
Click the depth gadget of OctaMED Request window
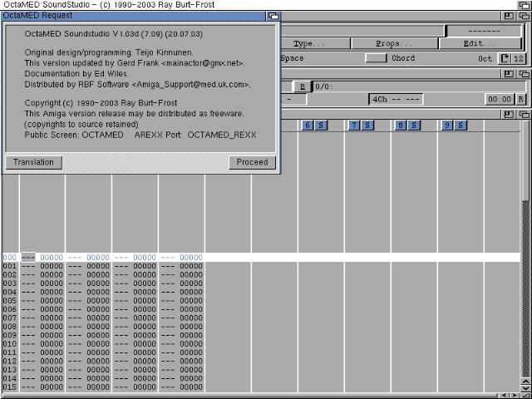coord(273,16)
